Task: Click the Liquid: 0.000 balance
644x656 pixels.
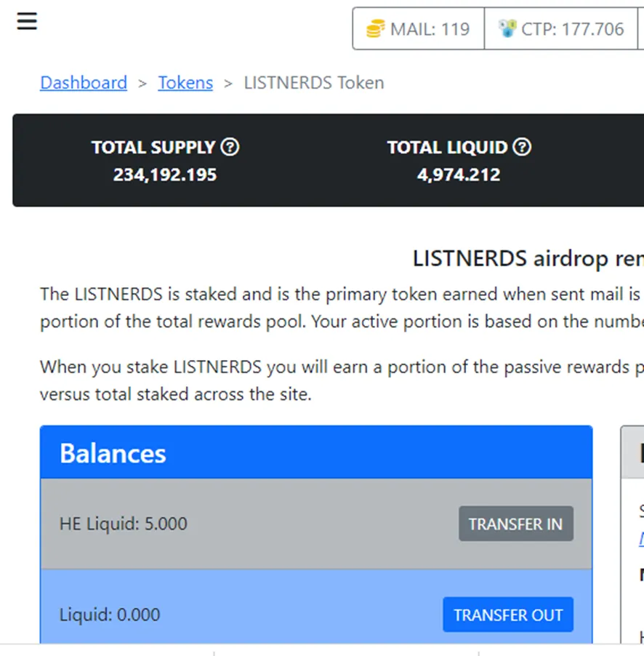Action: 110,615
